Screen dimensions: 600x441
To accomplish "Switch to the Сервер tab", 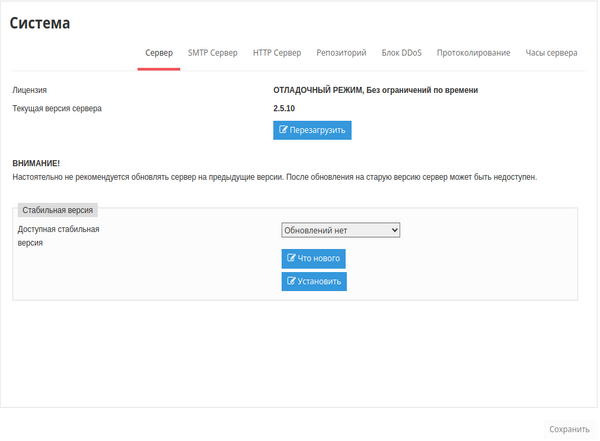I will tap(158, 53).
